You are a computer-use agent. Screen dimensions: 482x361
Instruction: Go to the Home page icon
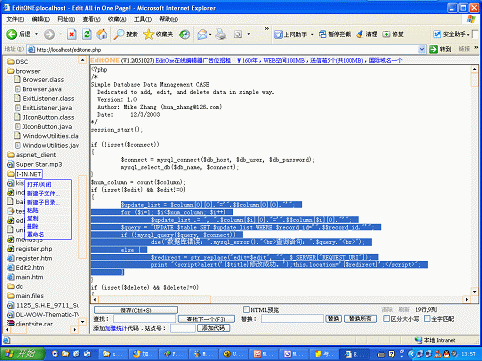click(x=102, y=34)
